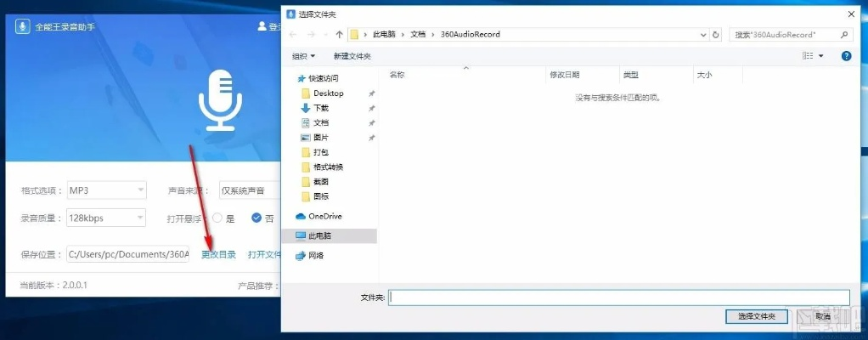Open the help question mark icon
This screenshot has height=340, width=868.
pyautogui.click(x=846, y=56)
